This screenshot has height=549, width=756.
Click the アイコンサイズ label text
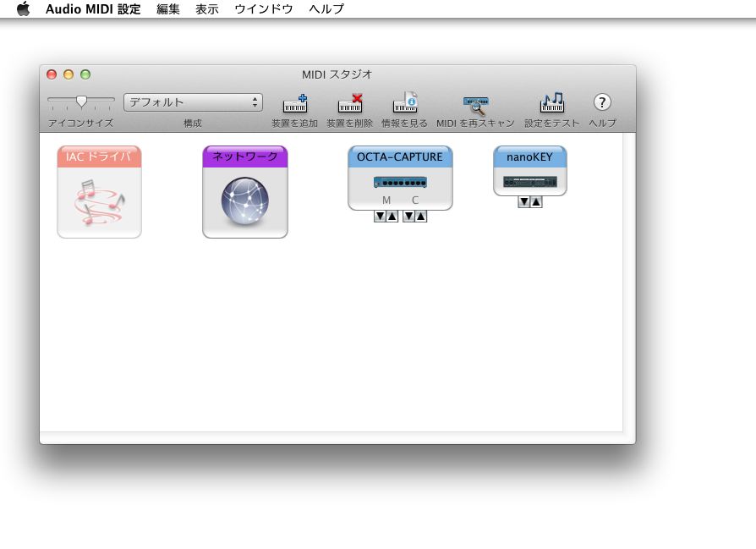pos(81,123)
